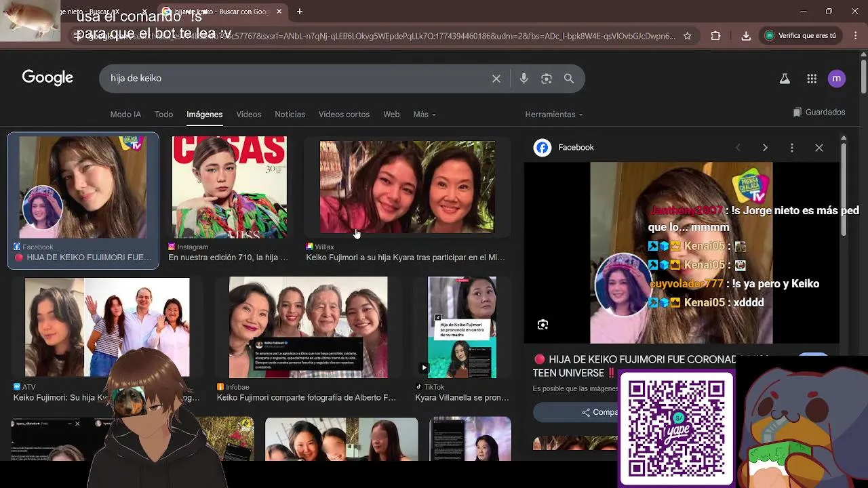Screen dimensions: 868x488
Task: Close the 'hija de keiko' tab
Action: pyautogui.click(x=279, y=12)
